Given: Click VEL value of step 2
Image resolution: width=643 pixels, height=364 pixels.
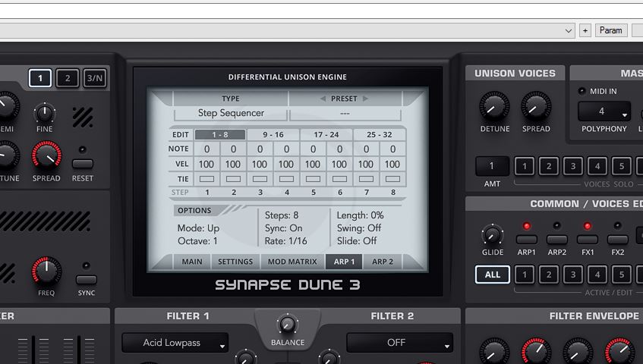Looking at the screenshot, I should pos(233,165).
